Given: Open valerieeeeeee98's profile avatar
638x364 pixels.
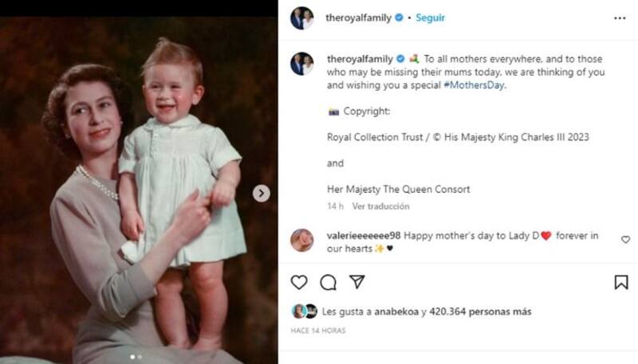Looking at the screenshot, I should pyautogui.click(x=302, y=241).
